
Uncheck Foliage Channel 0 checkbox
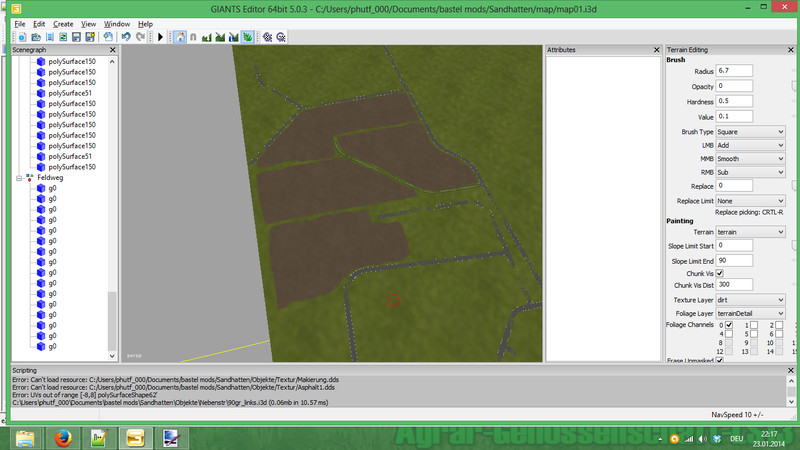tap(729, 325)
